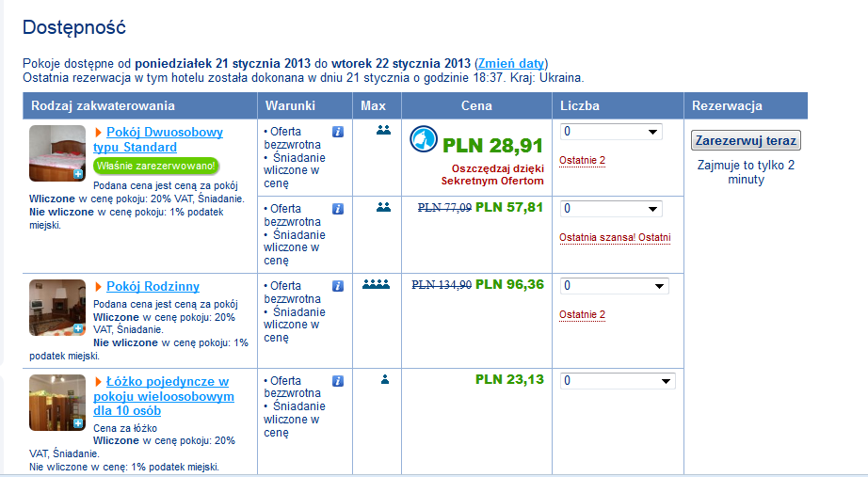
Task: Click 'Zajmuje to tylko 2 minuty' text
Action: (746, 172)
